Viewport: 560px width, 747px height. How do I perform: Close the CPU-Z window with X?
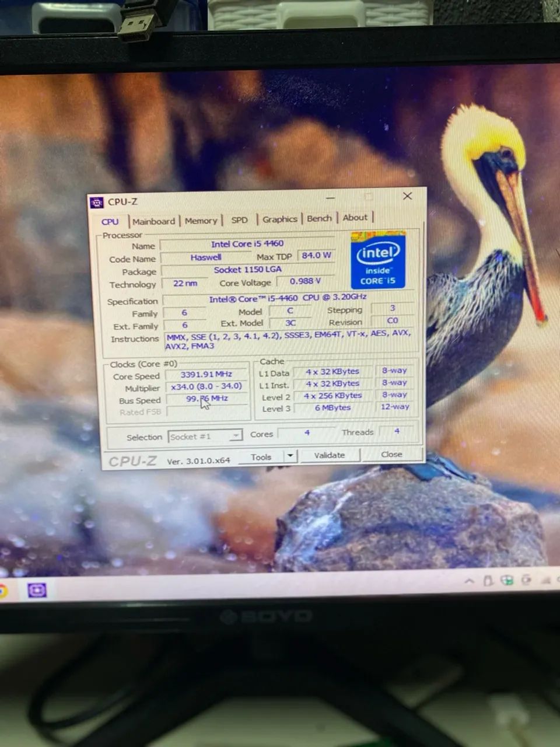click(407, 196)
